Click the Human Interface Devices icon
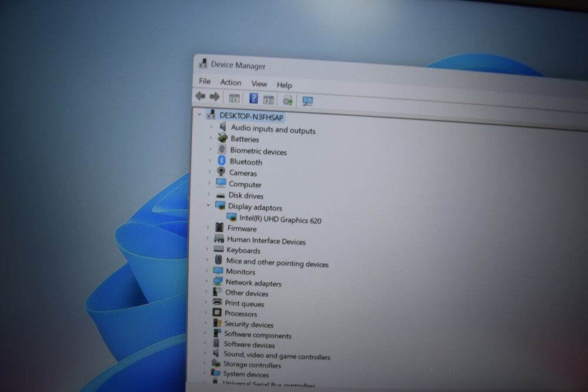The image size is (588, 392). (219, 239)
